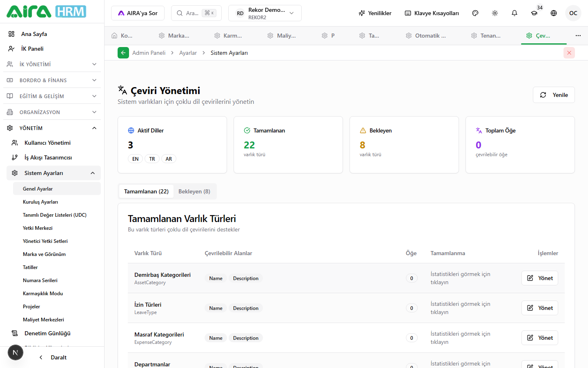The width and height of the screenshot is (588, 368).
Task: Click the green back arrow button
Action: tap(123, 53)
